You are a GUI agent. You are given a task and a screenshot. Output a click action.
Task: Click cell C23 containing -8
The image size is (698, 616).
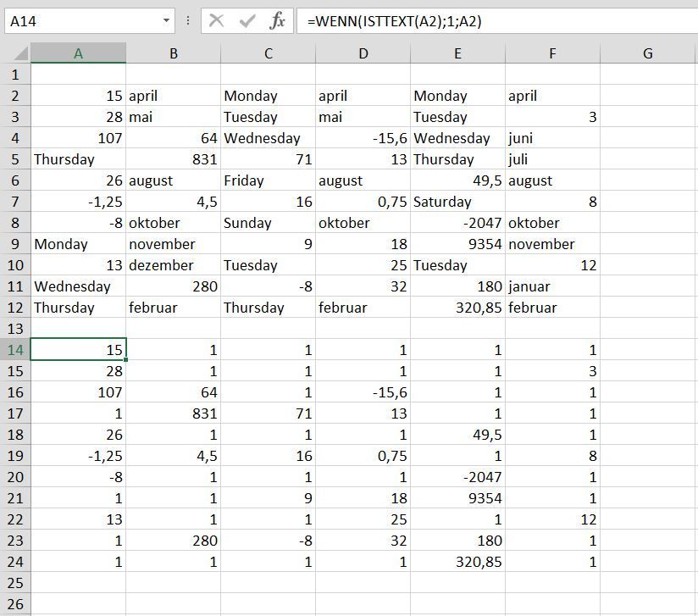[268, 541]
